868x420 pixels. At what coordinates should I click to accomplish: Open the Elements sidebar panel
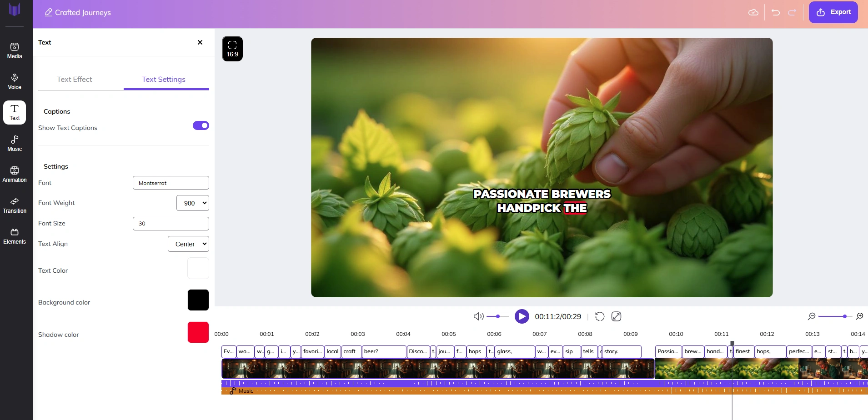click(15, 236)
